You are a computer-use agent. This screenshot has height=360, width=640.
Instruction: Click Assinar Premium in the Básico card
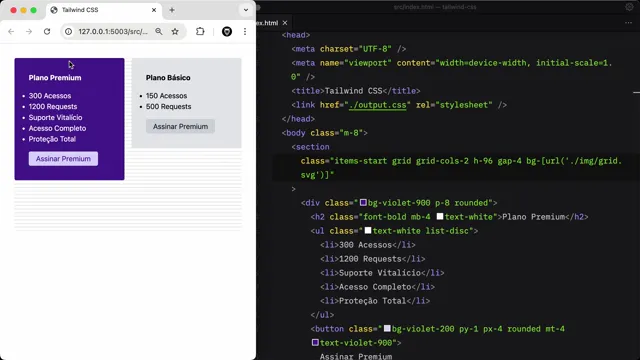click(180, 127)
